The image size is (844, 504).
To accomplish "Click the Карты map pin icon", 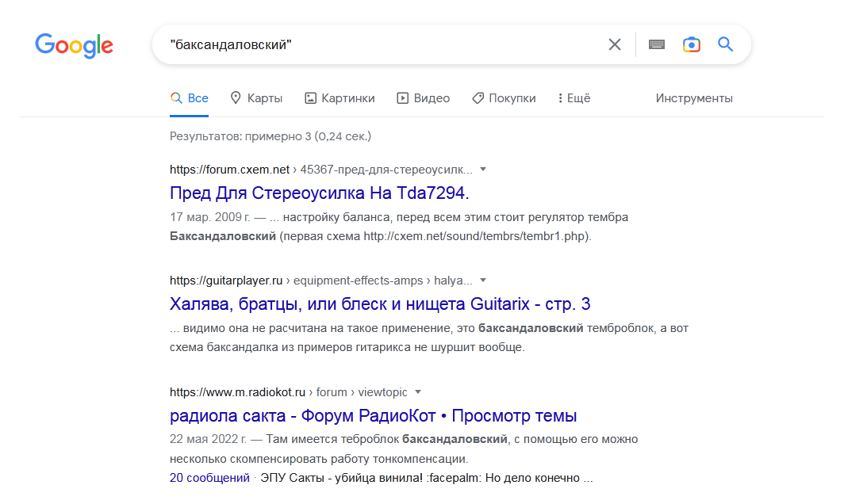I will click(236, 98).
